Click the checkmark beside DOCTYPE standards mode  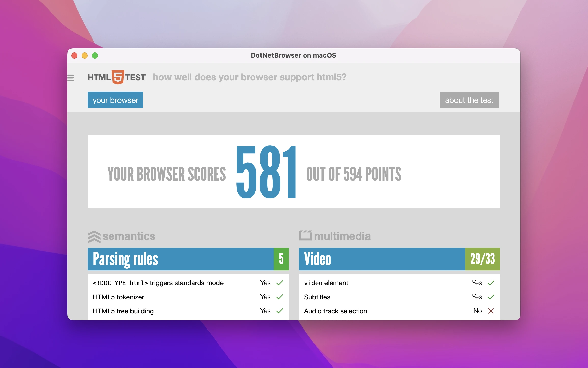(280, 283)
